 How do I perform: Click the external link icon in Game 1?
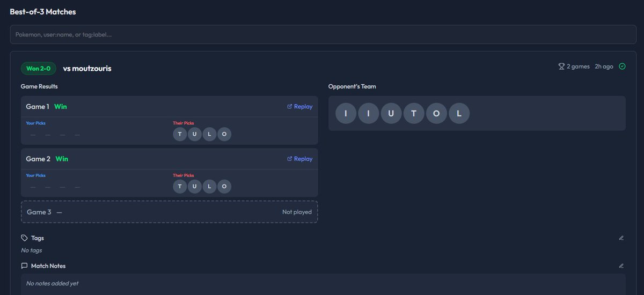point(290,107)
